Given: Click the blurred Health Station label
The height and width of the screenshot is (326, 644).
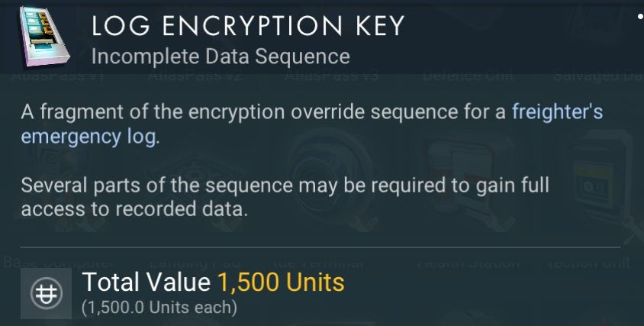Looking at the screenshot, I should pyautogui.click(x=468, y=261).
